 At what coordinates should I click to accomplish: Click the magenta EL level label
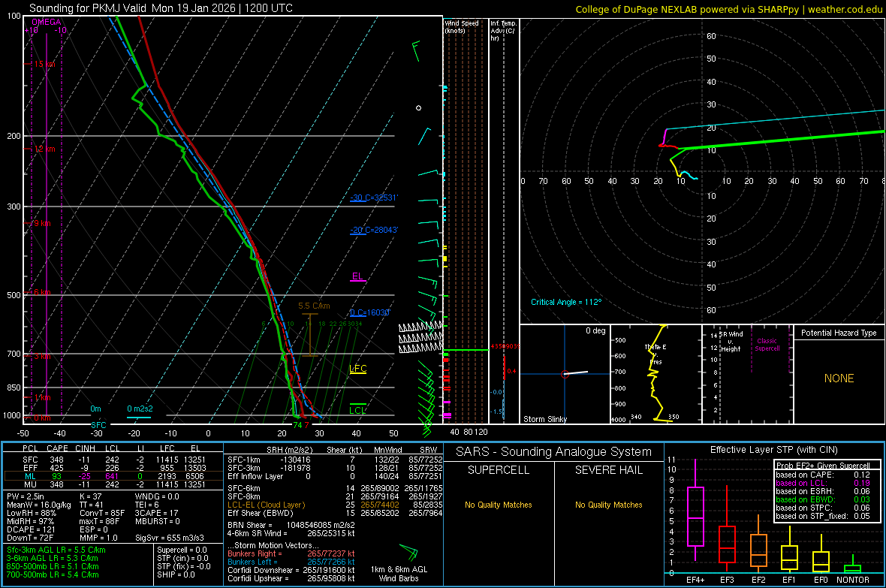click(357, 276)
